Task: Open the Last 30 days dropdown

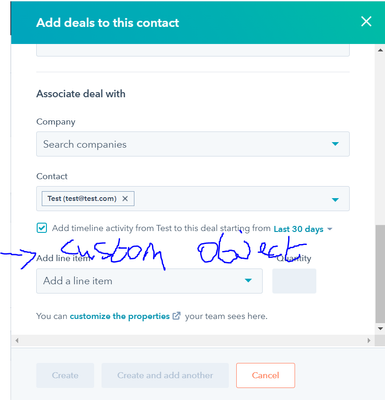Action: tap(303, 229)
